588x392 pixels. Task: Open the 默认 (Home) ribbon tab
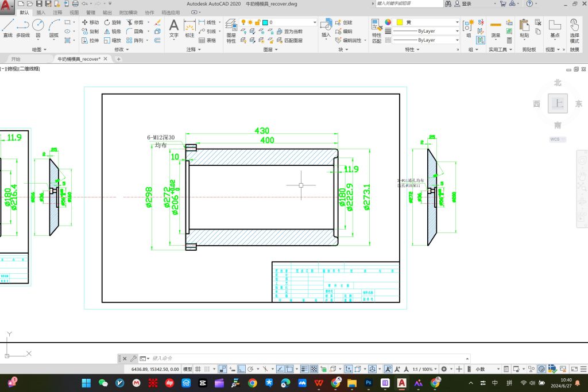click(x=24, y=13)
